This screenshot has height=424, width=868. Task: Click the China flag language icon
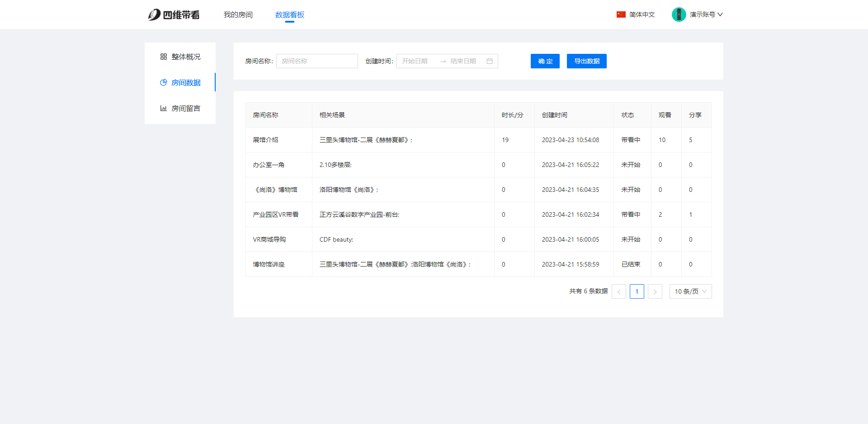click(621, 14)
